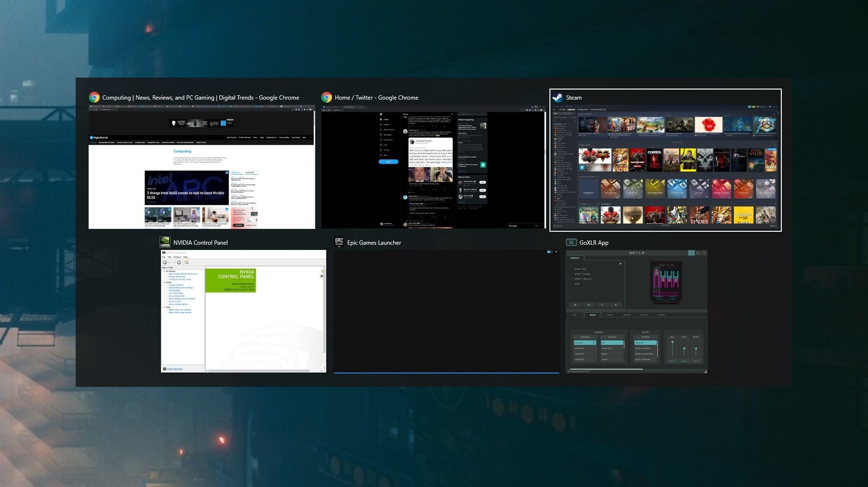The width and height of the screenshot is (868, 487).
Task: Click the pause icon on Street Fighter V tile
Action: click(582, 168)
